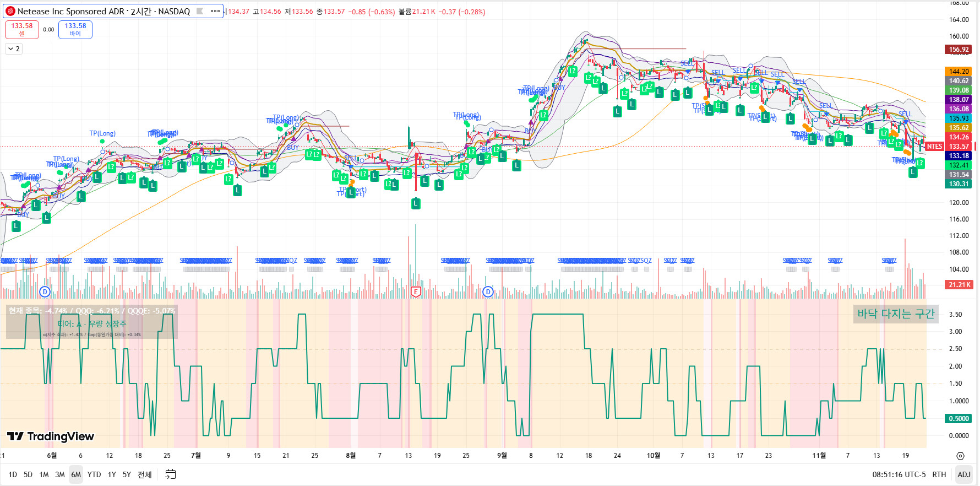Open the go-to-date calendar icon
This screenshot has width=980, height=486.
171,474
